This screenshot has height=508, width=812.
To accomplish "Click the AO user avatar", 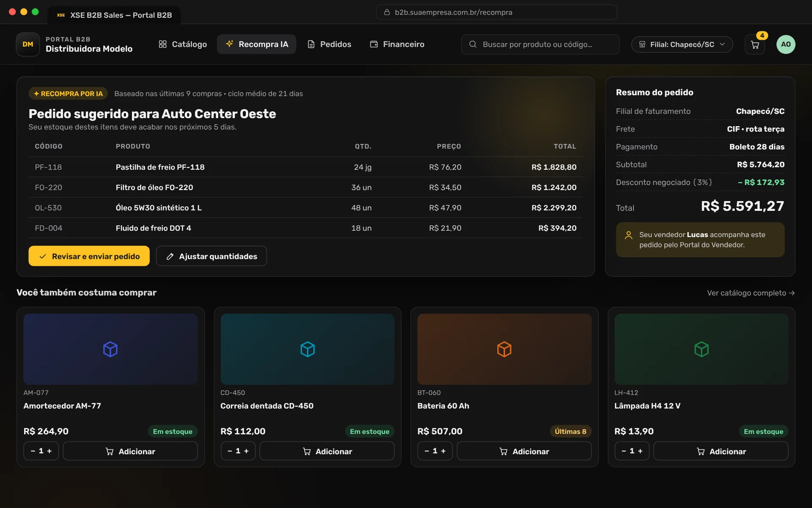I will pyautogui.click(x=785, y=44).
